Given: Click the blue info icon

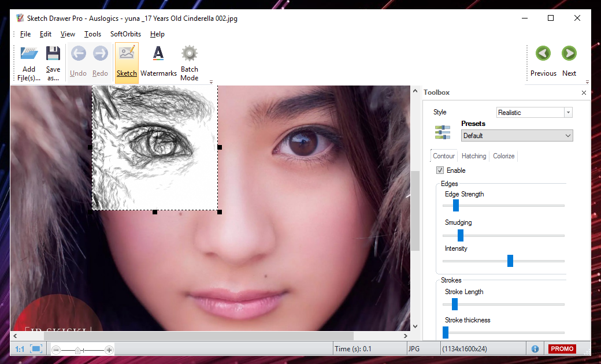Looking at the screenshot, I should point(535,349).
